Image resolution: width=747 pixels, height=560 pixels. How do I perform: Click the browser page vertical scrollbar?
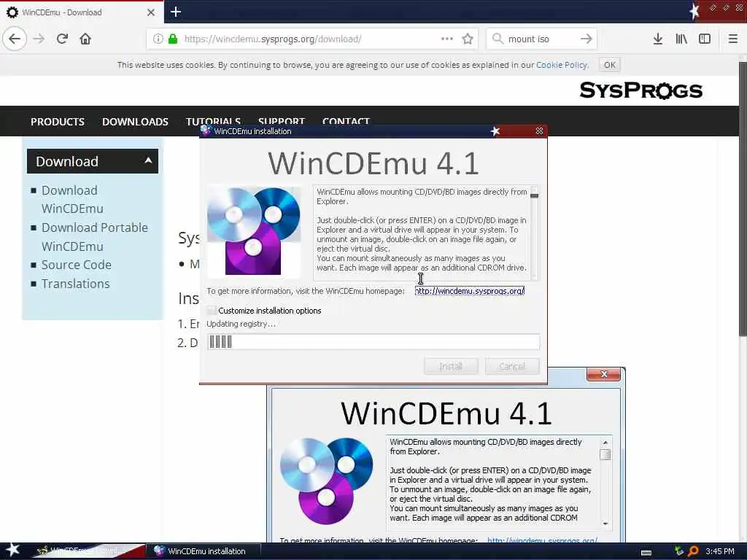(743, 198)
